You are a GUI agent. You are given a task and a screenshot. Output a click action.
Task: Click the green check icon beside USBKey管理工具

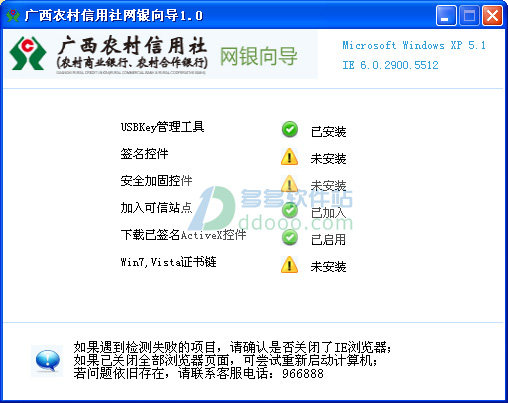pos(290,129)
